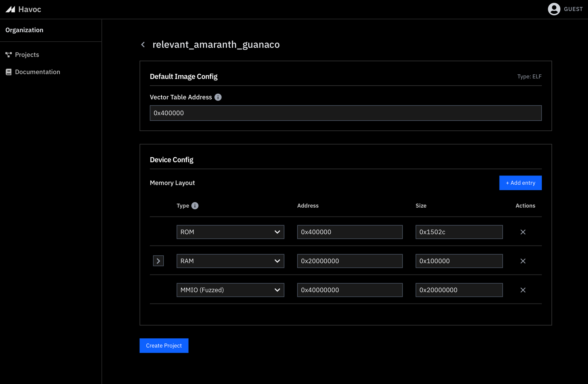
Task: Click the Type column info icon
Action: pyautogui.click(x=195, y=206)
